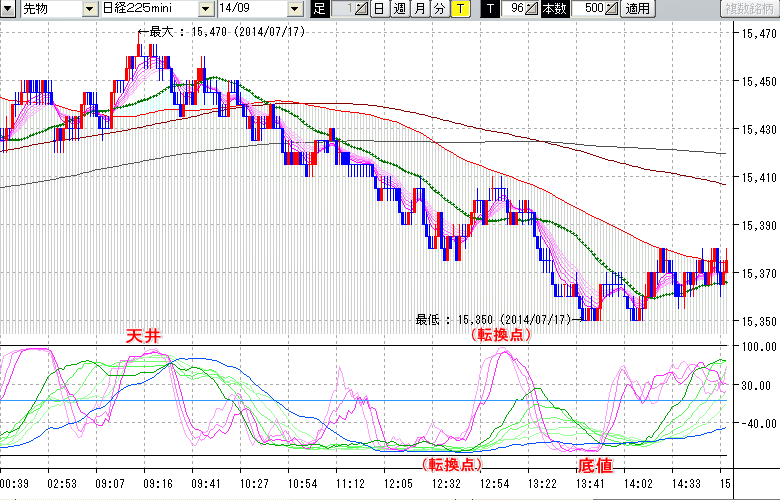Image resolution: width=780 pixels, height=500 pixels.
Task: Switch to the 日 daily candle timeframe
Action: [x=379, y=9]
